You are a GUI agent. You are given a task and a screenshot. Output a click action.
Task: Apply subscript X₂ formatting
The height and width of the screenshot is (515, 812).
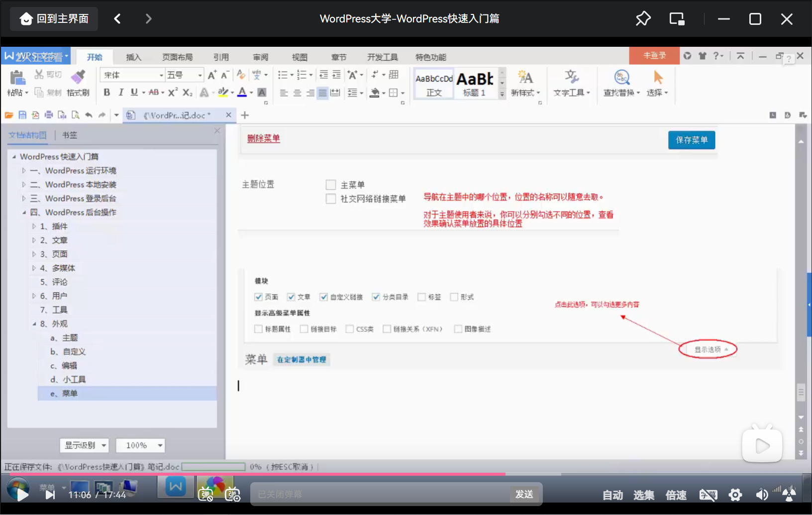(187, 93)
